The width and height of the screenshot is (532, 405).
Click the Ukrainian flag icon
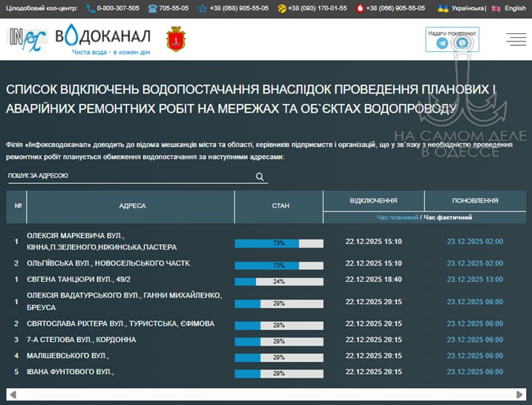pos(443,8)
